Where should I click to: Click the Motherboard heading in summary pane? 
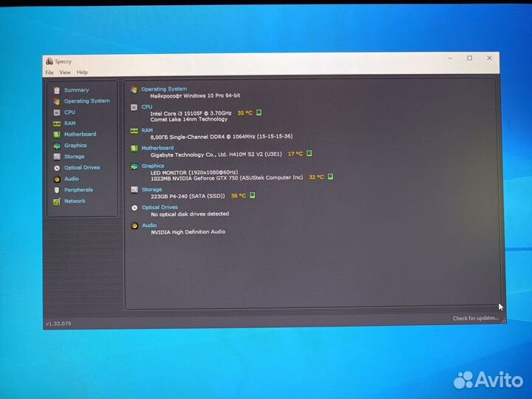click(157, 148)
